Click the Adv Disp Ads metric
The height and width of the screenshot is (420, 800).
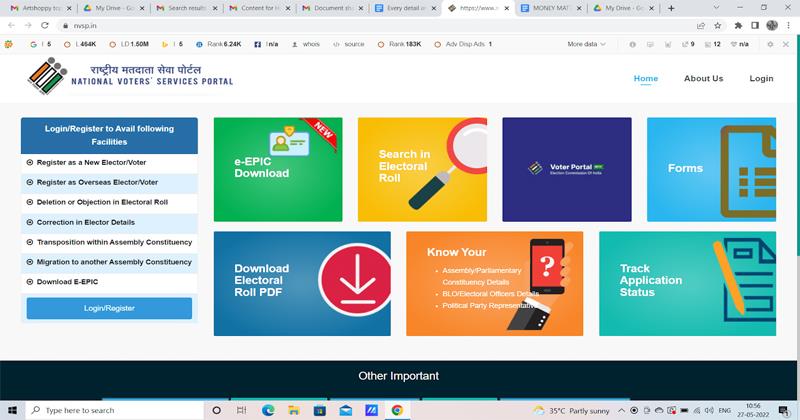pos(463,44)
